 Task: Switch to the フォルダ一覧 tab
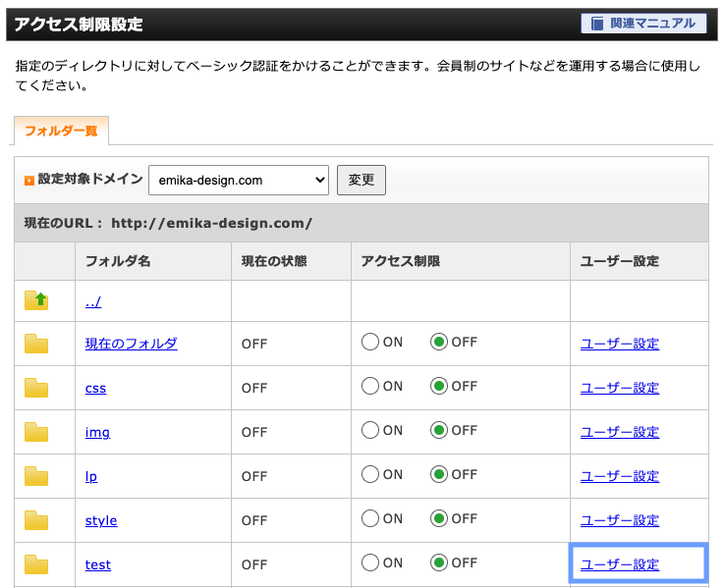(61, 131)
